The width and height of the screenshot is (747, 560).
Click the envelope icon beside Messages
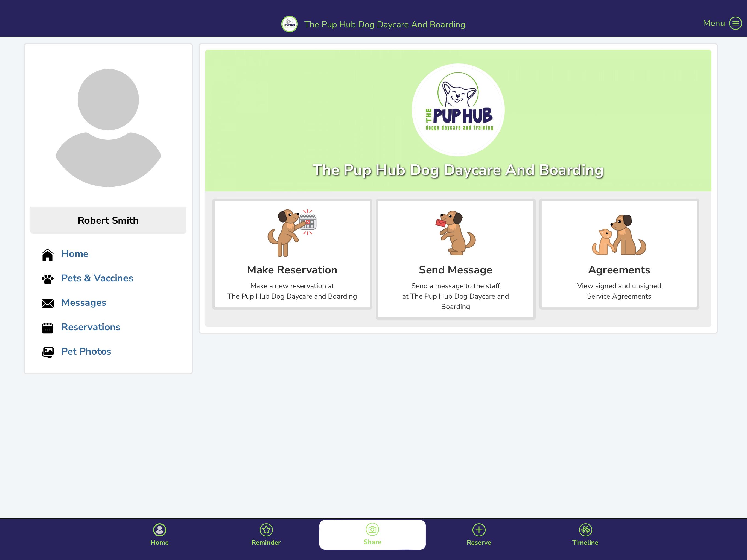(48, 303)
